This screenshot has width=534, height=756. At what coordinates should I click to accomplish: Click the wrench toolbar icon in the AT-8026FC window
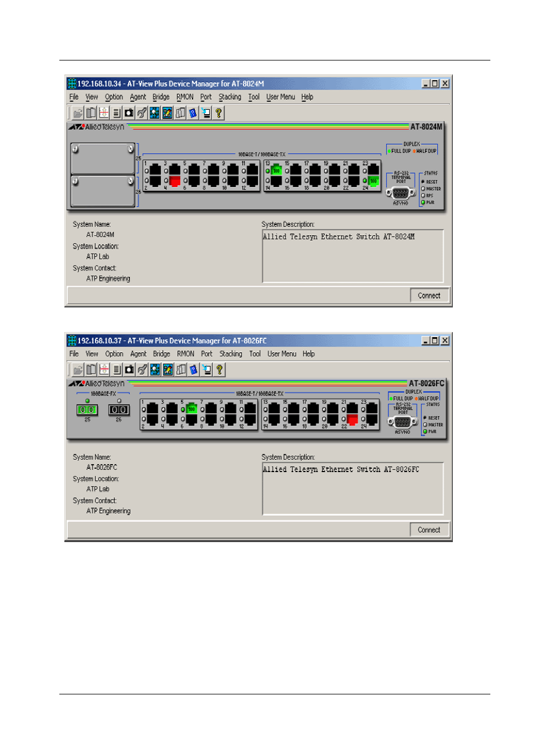coord(143,370)
